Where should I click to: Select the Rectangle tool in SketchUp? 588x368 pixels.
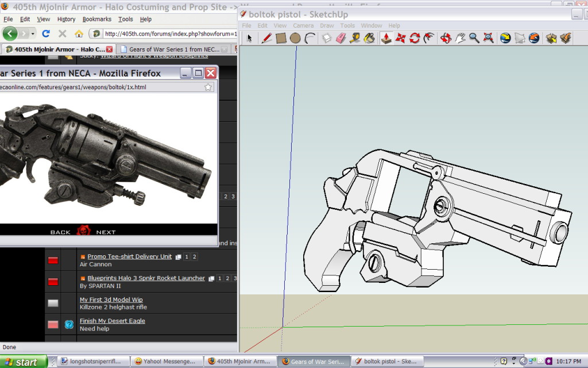(281, 38)
